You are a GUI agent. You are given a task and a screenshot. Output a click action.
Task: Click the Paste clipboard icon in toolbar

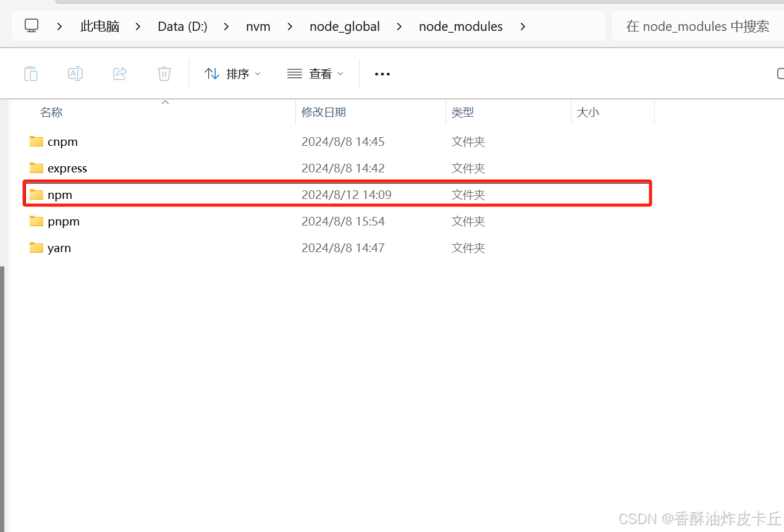[31, 74]
